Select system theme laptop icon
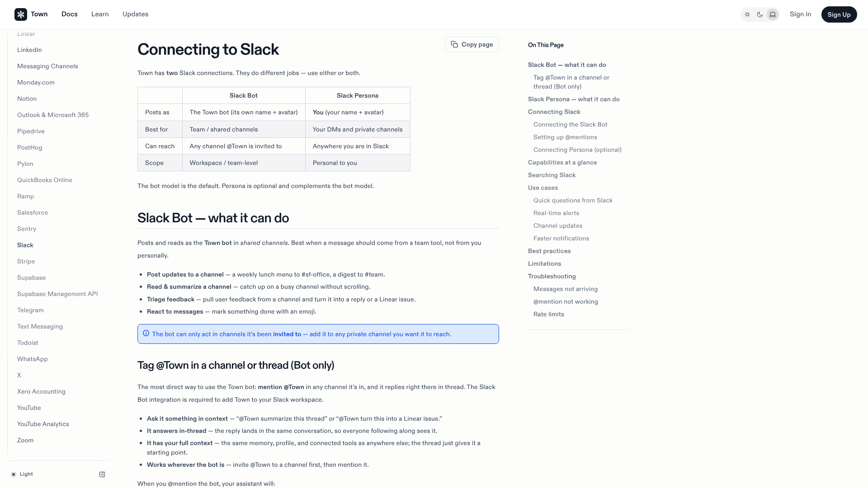 click(773, 14)
